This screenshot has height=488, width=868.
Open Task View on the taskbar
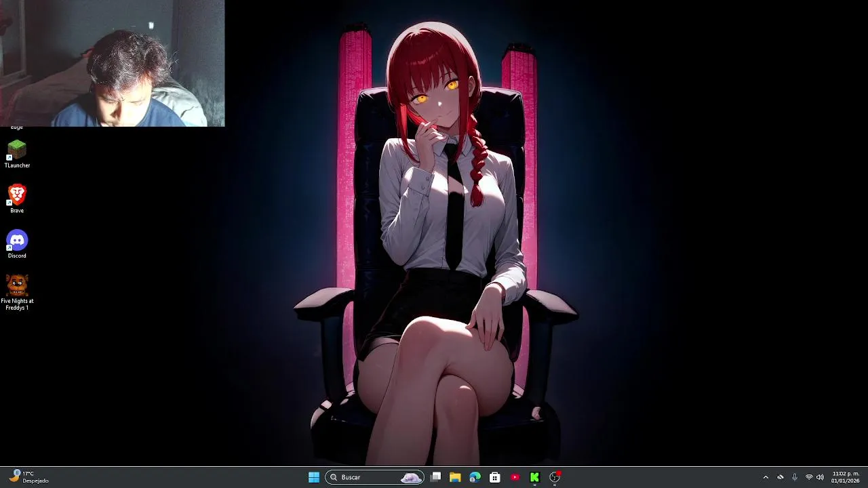point(436,477)
